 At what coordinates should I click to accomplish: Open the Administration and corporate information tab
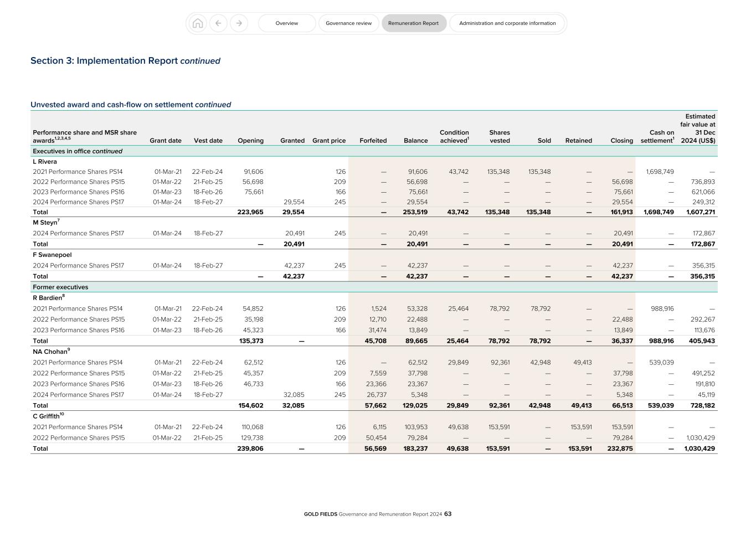(x=507, y=23)
